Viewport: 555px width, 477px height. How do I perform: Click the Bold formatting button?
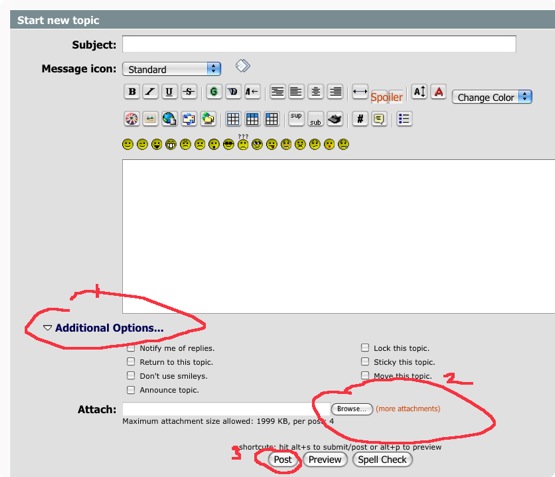132,92
